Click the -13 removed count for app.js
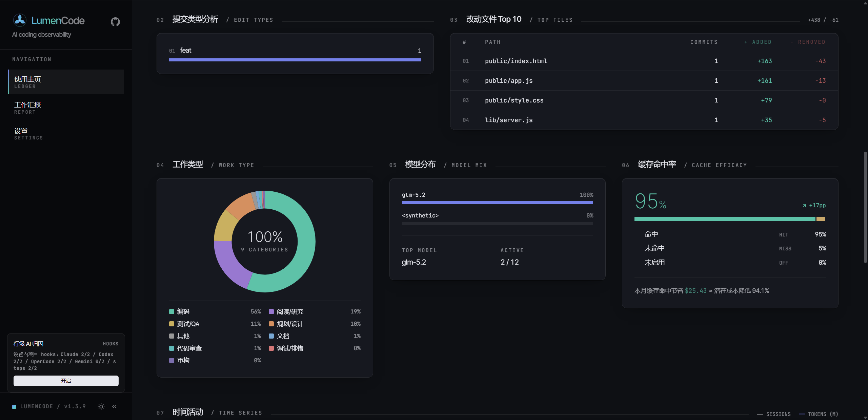This screenshot has width=868, height=420. [x=820, y=81]
